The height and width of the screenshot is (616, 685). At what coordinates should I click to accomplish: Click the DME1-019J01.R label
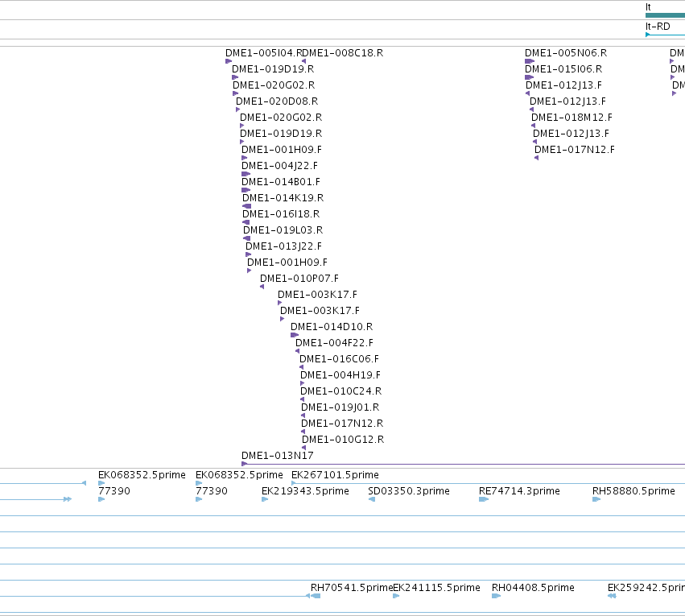click(340, 407)
